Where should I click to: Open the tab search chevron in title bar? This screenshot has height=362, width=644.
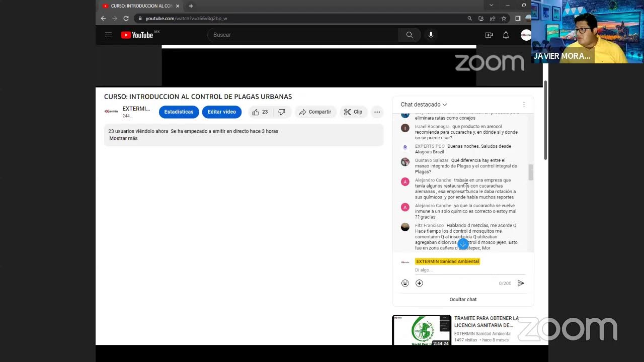click(491, 5)
